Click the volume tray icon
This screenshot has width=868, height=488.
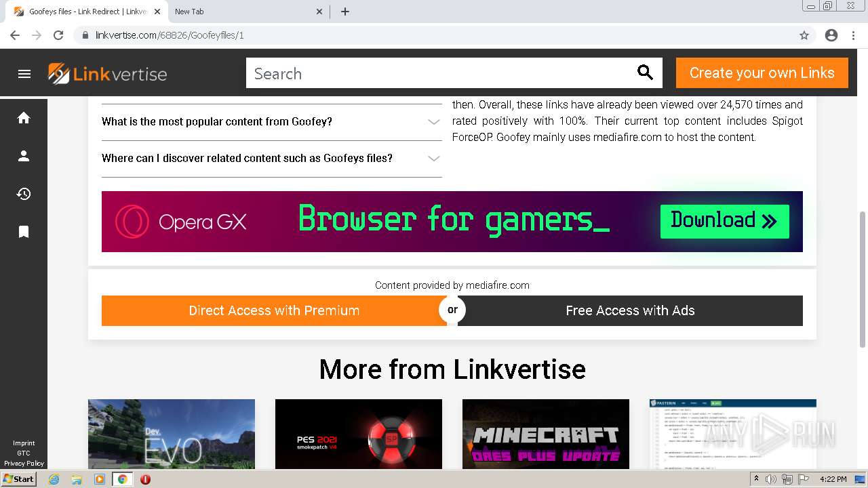click(x=771, y=479)
